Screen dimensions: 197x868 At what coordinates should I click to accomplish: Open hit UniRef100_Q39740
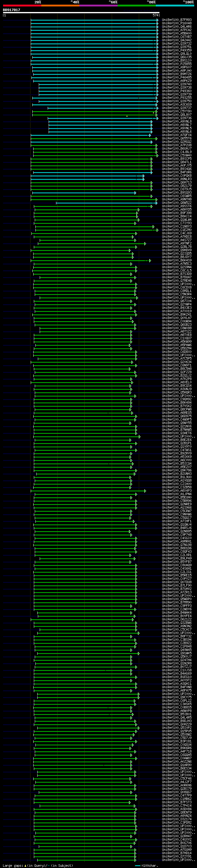coord(177,84)
